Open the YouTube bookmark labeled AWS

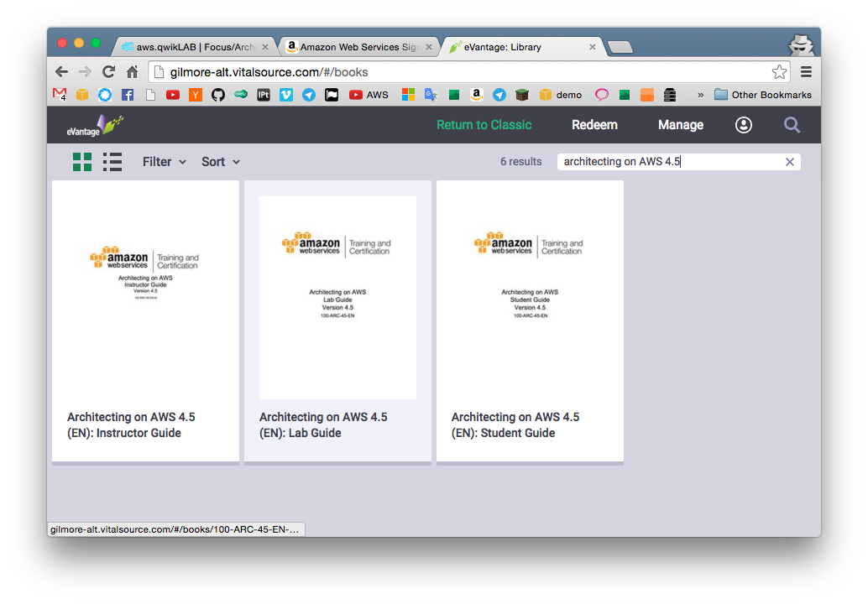click(369, 95)
